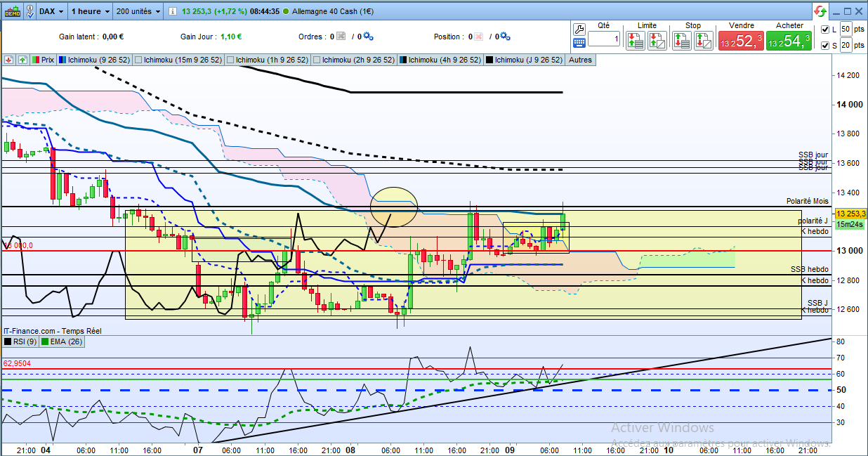Open trading settings wrench icon
Image resolution: width=868 pixels, height=456 pixels.
(579, 29)
